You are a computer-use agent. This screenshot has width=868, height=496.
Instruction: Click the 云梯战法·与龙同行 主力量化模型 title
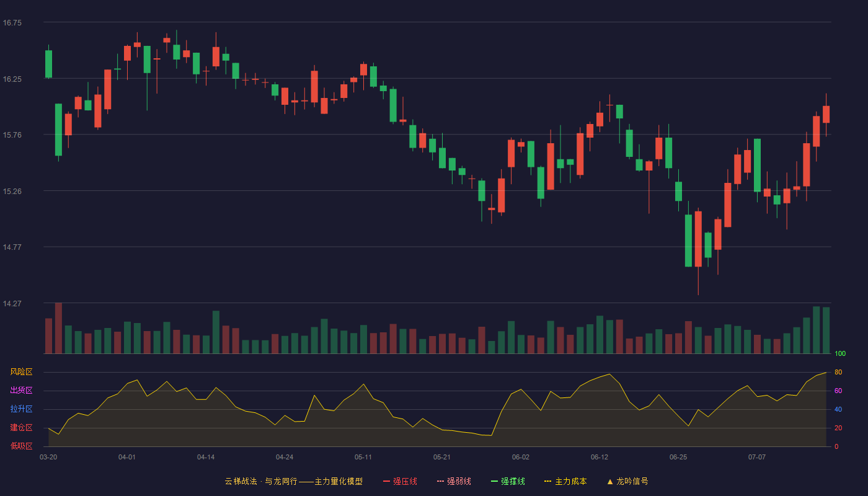pos(293,481)
